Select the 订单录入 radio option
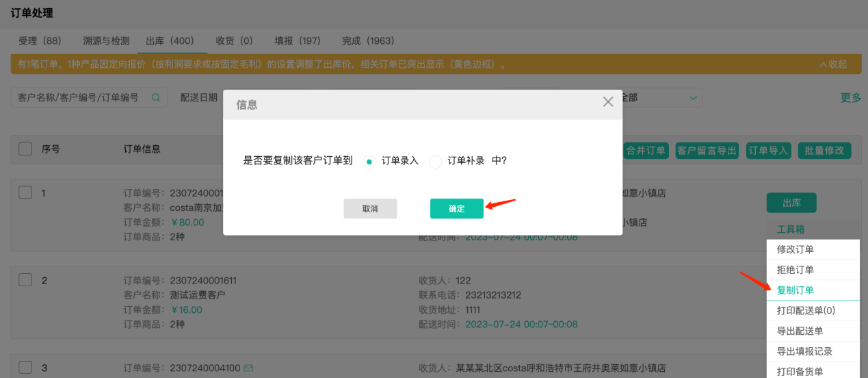 tap(369, 162)
